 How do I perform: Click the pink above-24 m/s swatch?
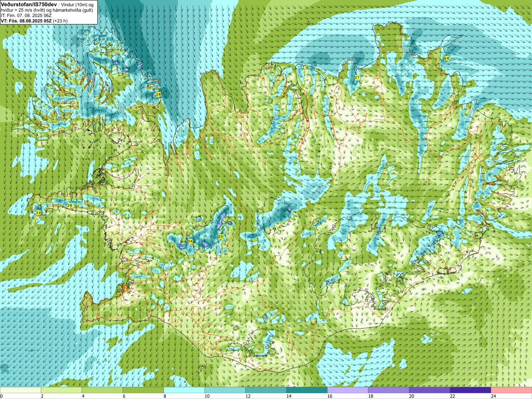click(512, 390)
